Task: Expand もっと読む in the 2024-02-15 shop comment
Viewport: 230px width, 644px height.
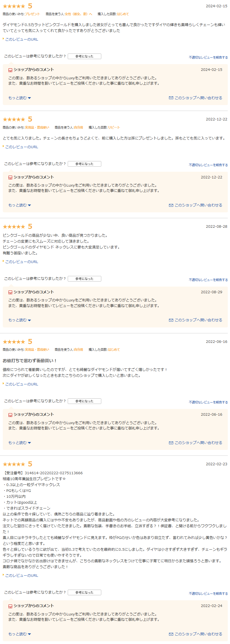Action: 20,98
